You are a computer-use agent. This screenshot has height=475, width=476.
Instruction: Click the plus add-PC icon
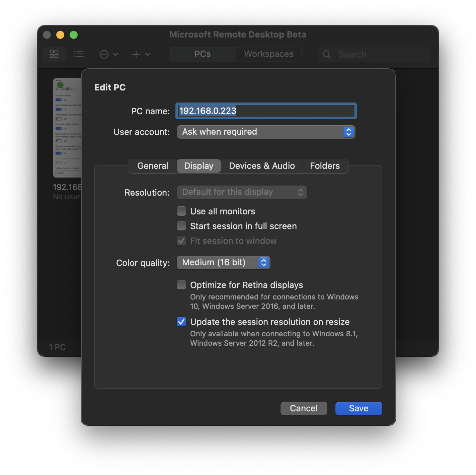[x=136, y=54]
